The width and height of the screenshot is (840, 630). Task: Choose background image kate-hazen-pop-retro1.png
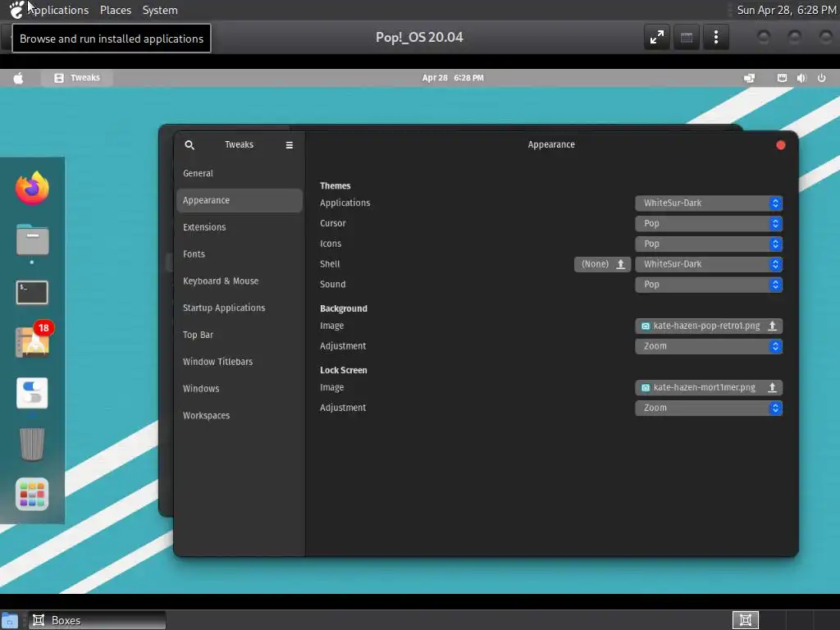[709, 326]
